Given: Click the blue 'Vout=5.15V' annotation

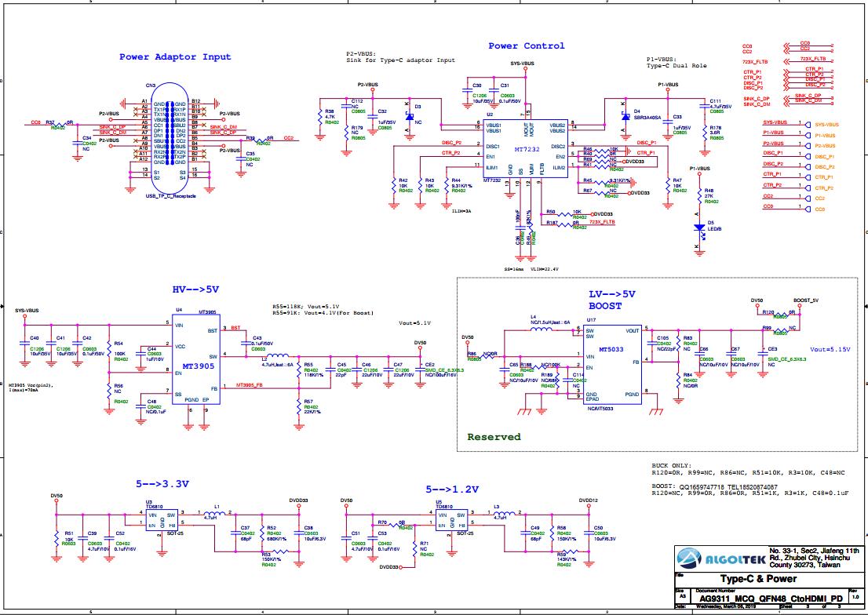Looking at the screenshot, I should (830, 349).
